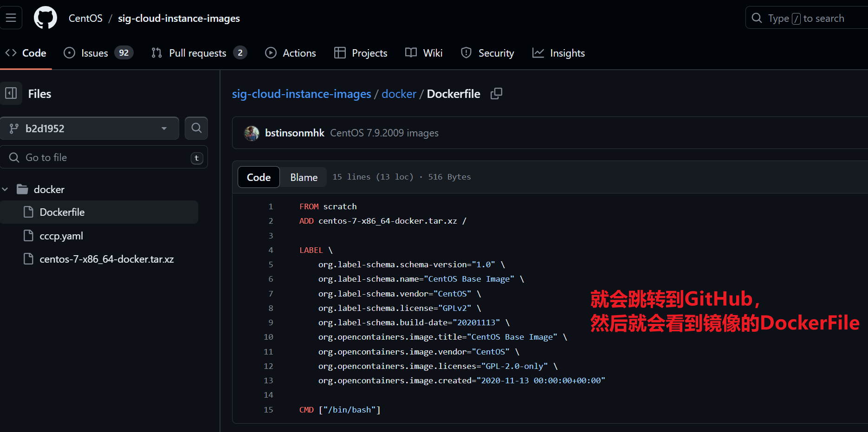The height and width of the screenshot is (432, 868).
Task: Open centos-7-x86_64-docker.tar.xz in file tree
Action: point(107,259)
